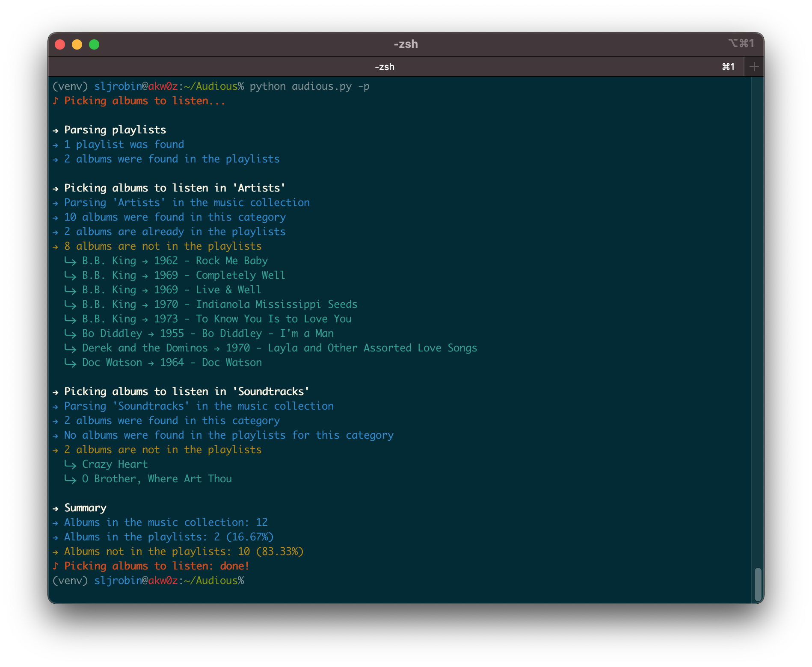This screenshot has height=667, width=812.
Task: Click the 'O Brother, Where Art Thou' entry
Action: tap(157, 479)
